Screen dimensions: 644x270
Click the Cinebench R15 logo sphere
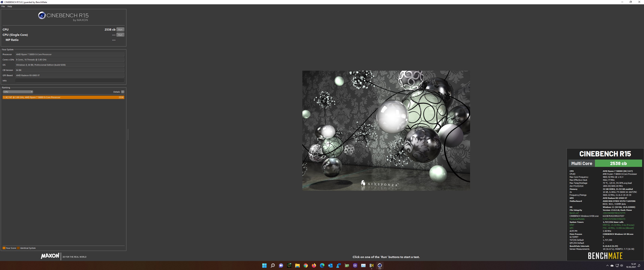point(42,16)
